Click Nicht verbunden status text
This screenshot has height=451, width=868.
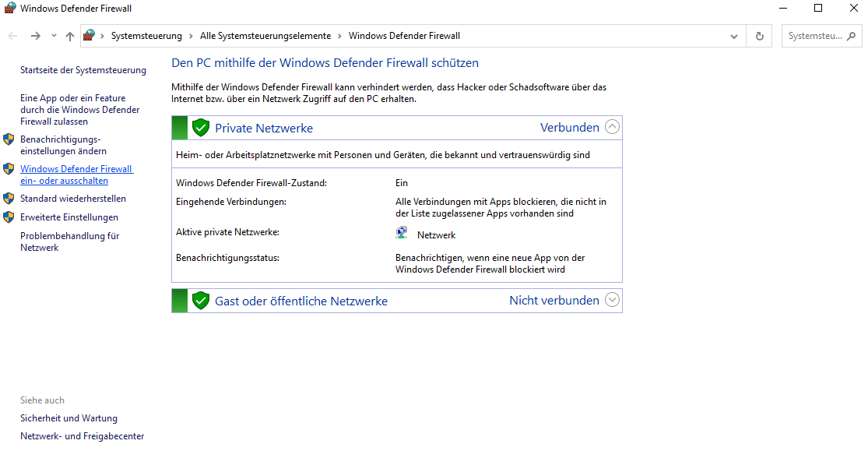coord(554,301)
